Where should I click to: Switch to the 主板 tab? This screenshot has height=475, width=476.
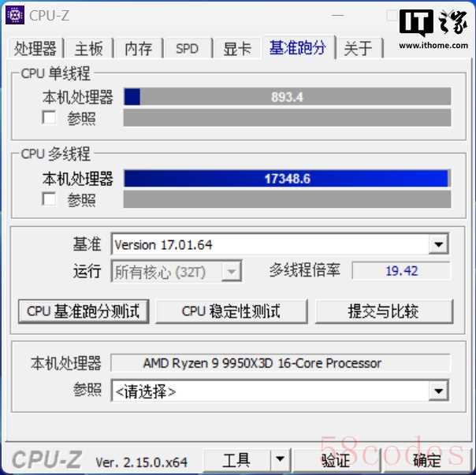[88, 49]
